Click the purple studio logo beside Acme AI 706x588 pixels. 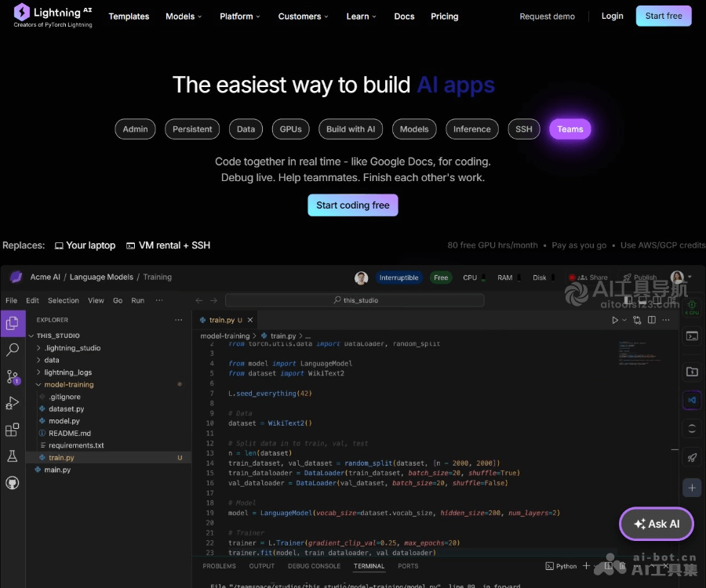point(16,277)
